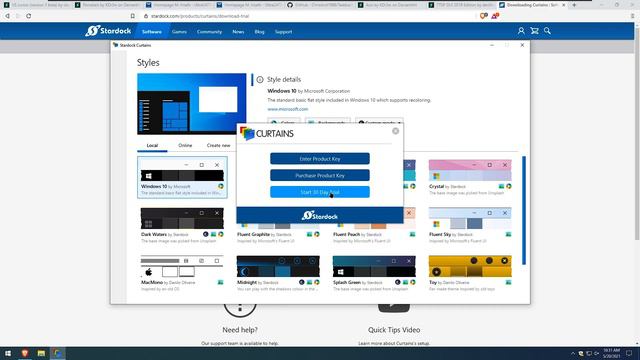
Task: Select the Midnight style thumbnail
Action: (x=278, y=267)
